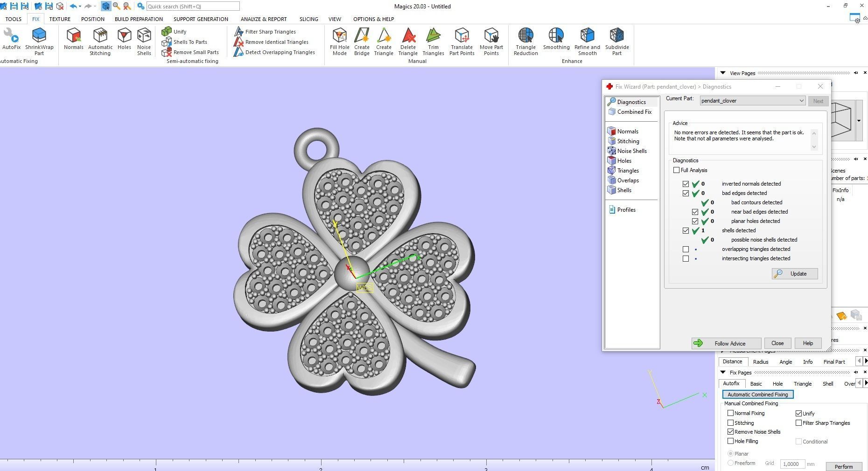
Task: Choose Create Triangle tool
Action: tap(384, 42)
